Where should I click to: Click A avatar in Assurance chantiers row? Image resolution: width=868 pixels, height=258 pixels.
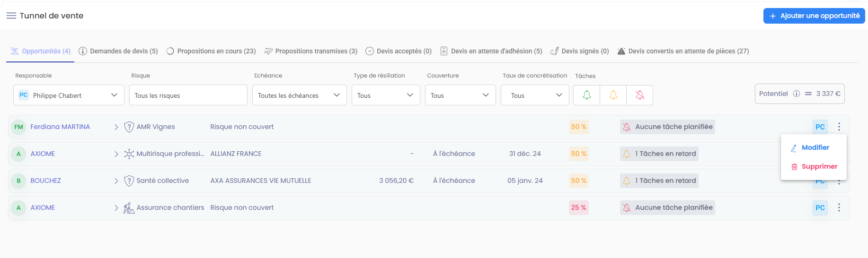pos(18,207)
